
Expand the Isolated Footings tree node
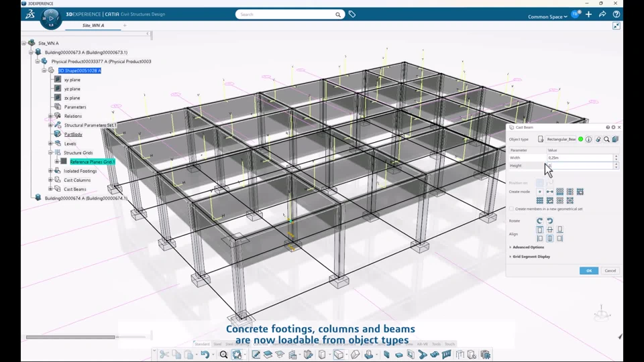tap(50, 171)
